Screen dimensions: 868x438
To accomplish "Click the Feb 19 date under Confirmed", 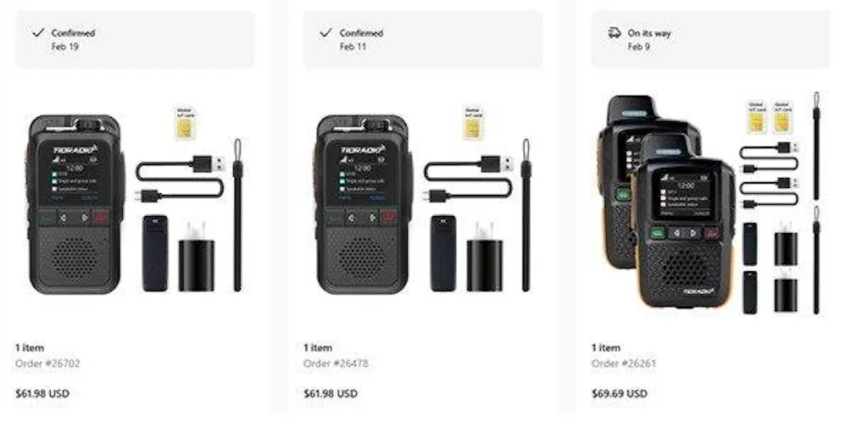I will (x=64, y=47).
